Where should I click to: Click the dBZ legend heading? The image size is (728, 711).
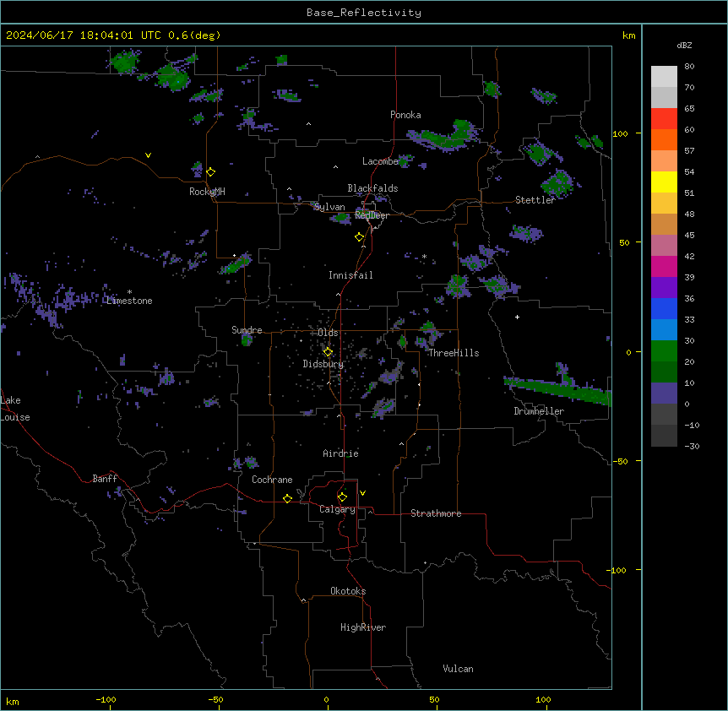[684, 46]
